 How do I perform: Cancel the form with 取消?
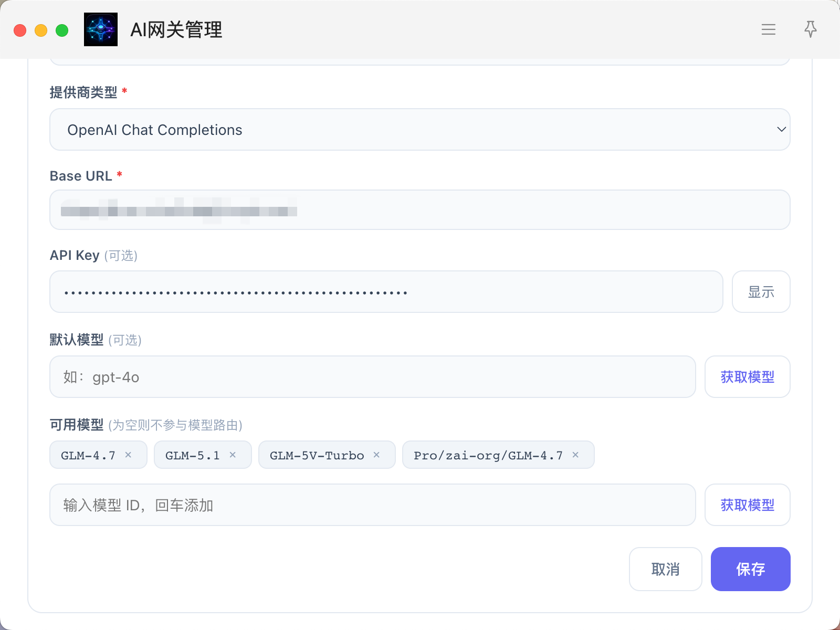click(x=666, y=569)
